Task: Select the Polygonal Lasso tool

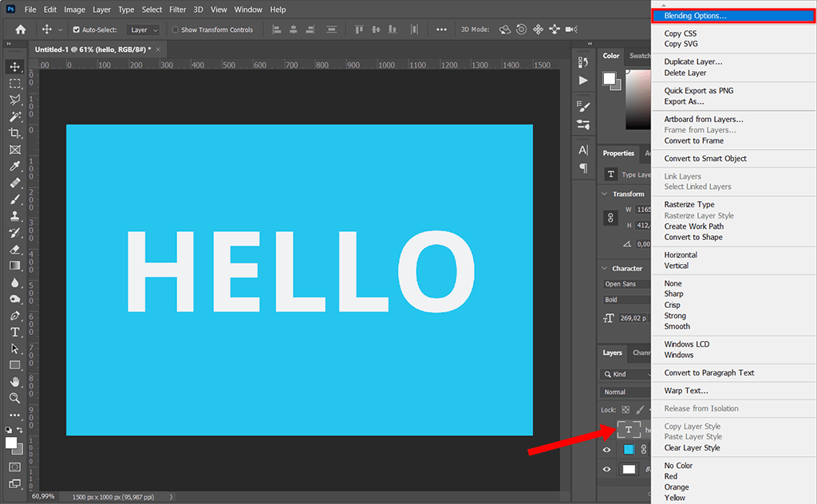Action: pyautogui.click(x=14, y=100)
